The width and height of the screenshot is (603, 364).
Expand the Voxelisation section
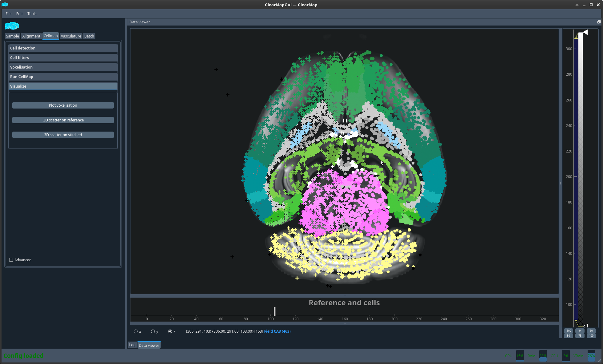coord(63,67)
